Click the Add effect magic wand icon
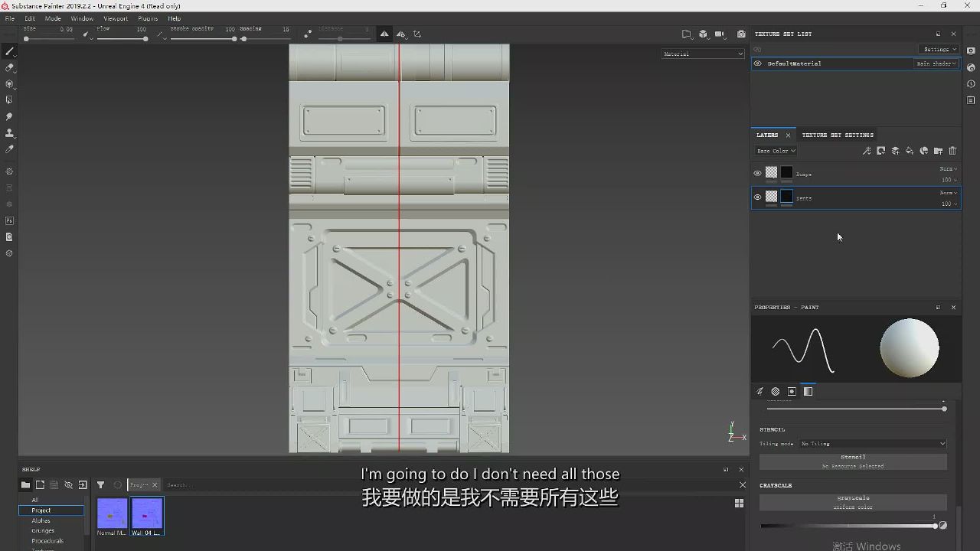The height and width of the screenshot is (551, 980). click(867, 151)
